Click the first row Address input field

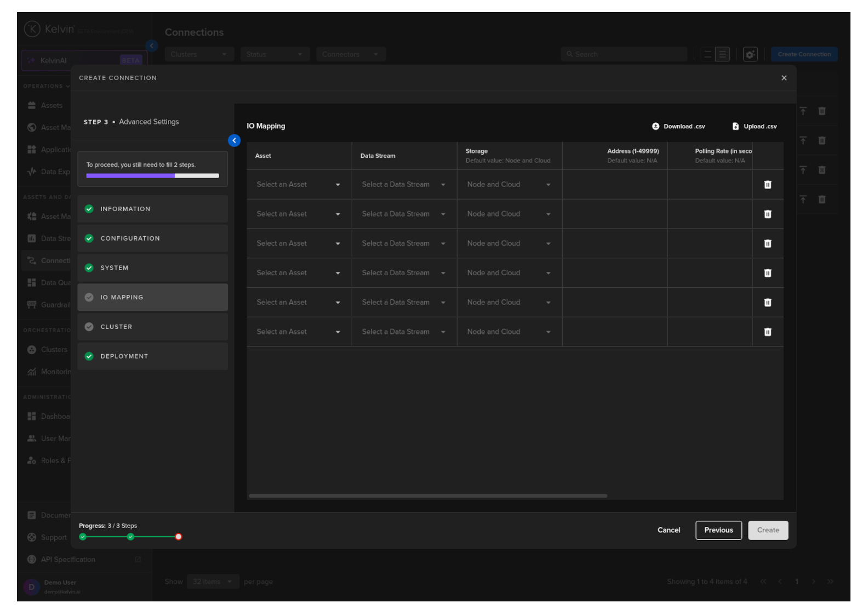click(614, 185)
